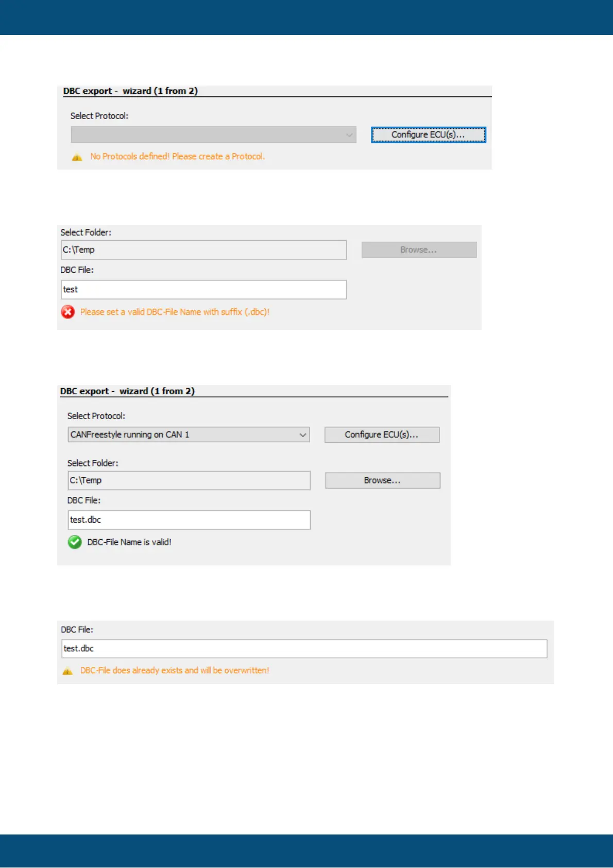Image resolution: width=613 pixels, height=868 pixels.
Task: Focus the Select Folder field above invalid file name
Action: [203, 250]
